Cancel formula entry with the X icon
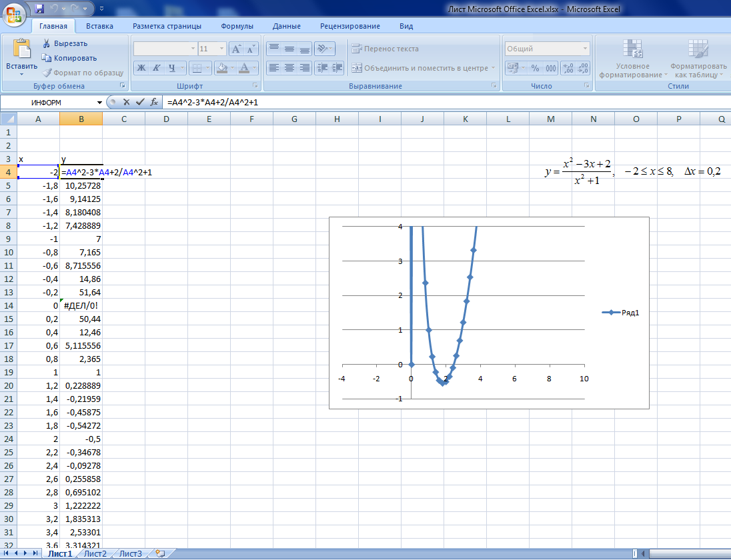Image resolution: width=731 pixels, height=560 pixels. point(125,102)
